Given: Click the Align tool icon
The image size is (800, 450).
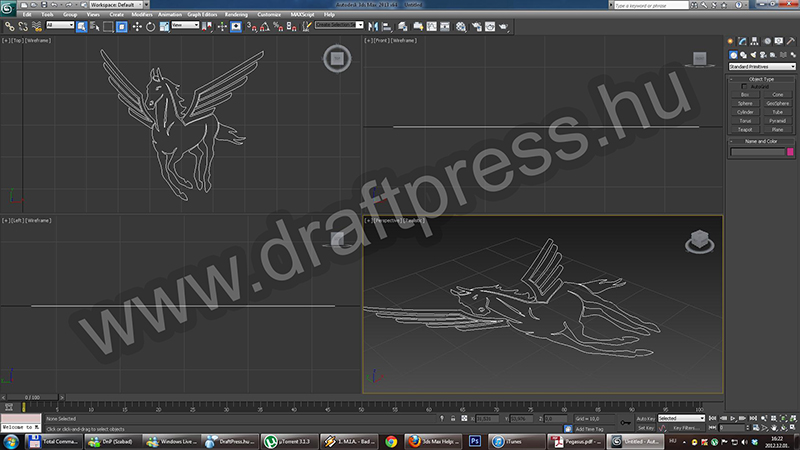Looking at the screenshot, I should (387, 27).
